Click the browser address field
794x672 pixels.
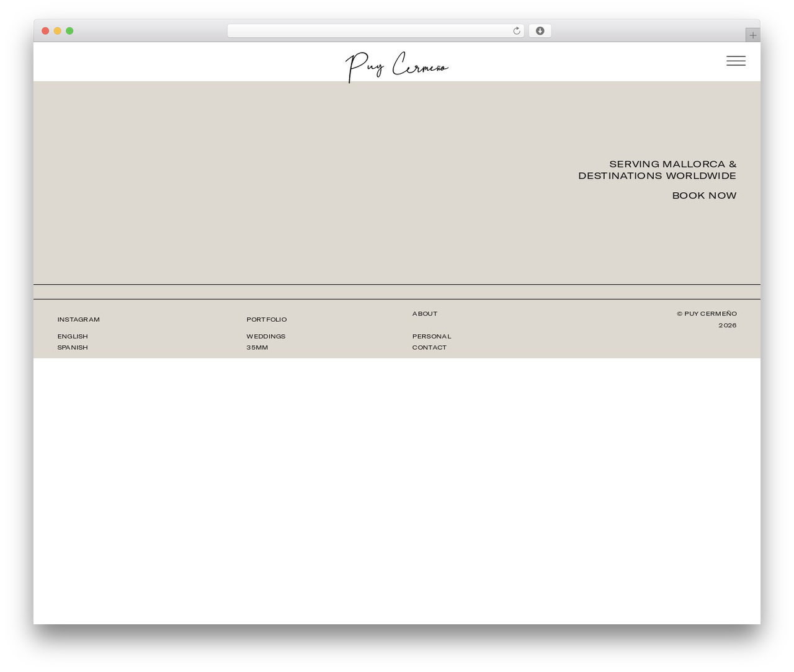(x=375, y=31)
